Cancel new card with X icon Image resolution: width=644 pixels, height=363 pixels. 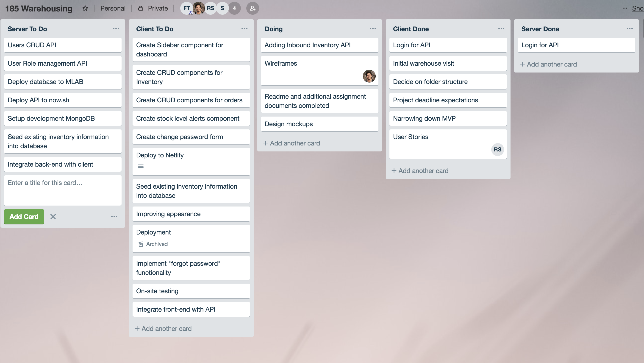tap(53, 217)
